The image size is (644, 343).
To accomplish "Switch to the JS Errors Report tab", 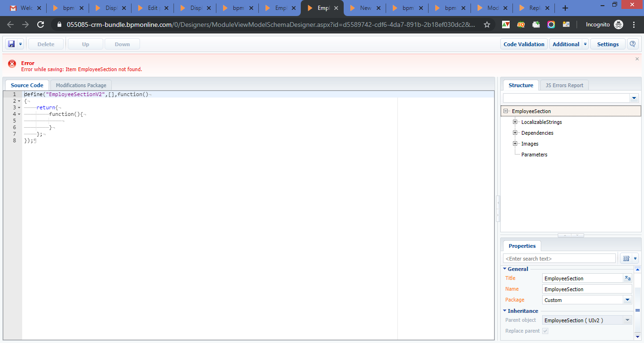I will 564,85.
